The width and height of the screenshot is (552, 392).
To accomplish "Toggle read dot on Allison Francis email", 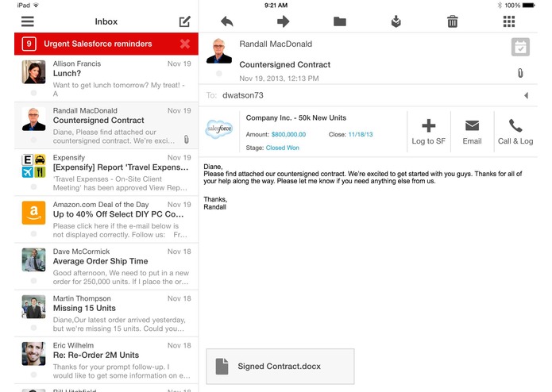I will coord(34,93).
